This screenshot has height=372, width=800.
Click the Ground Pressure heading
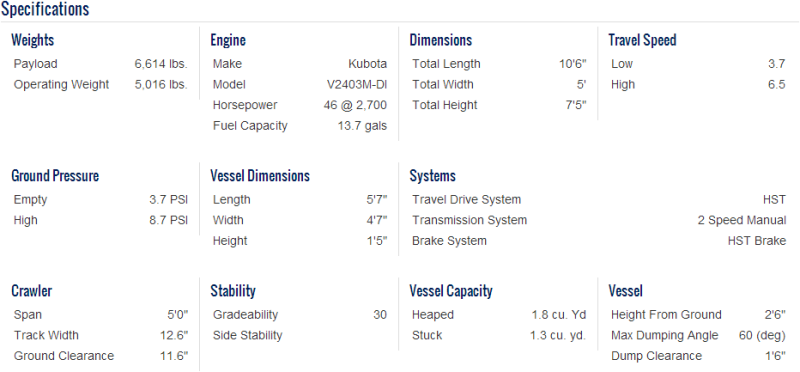click(x=55, y=176)
